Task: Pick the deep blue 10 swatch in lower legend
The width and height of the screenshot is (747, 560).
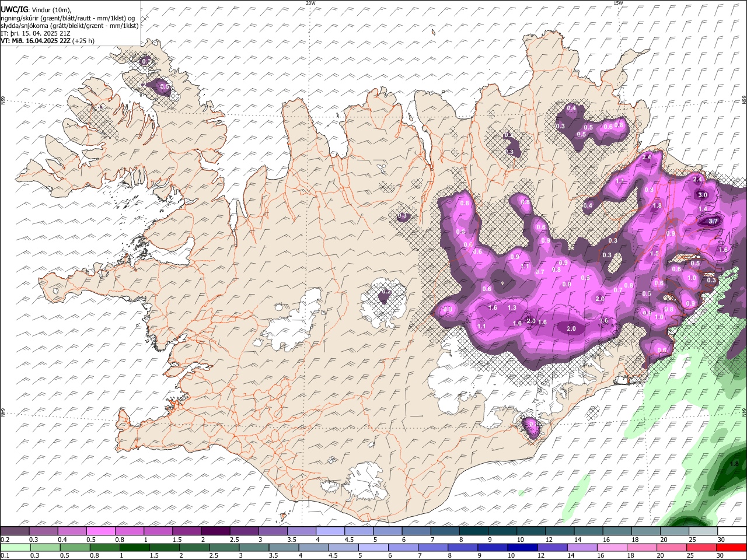Action: 522,548
